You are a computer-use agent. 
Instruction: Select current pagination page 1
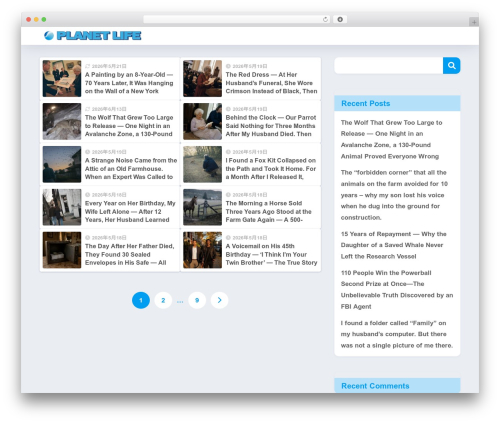tap(141, 300)
